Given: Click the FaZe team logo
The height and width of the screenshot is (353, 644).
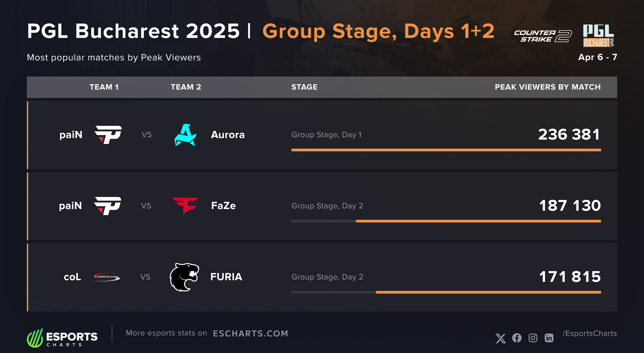Looking at the screenshot, I should click(185, 205).
